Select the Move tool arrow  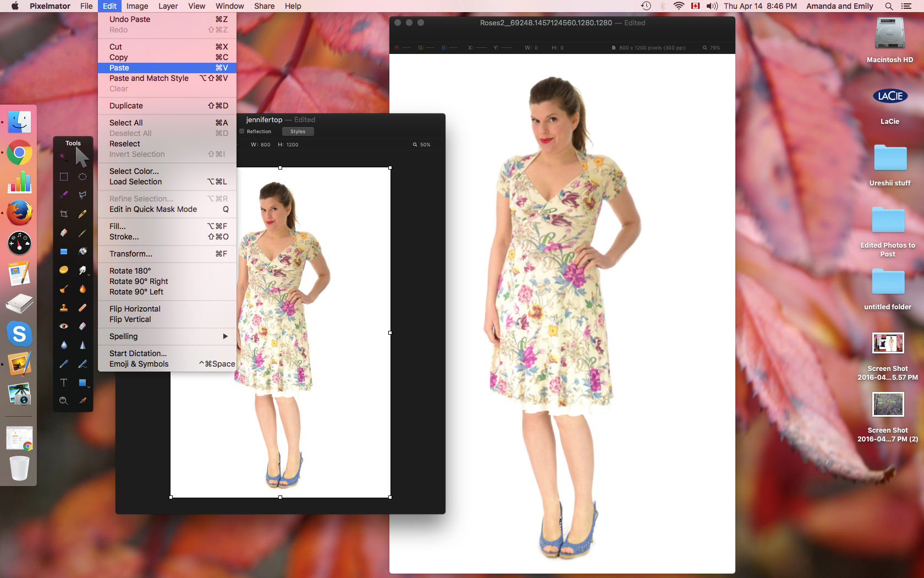(x=82, y=157)
